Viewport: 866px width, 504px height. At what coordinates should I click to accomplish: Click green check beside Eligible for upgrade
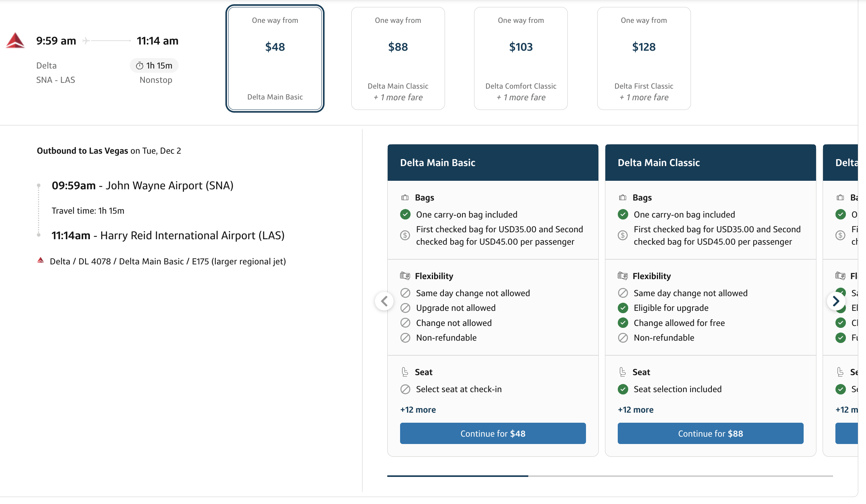coord(623,308)
